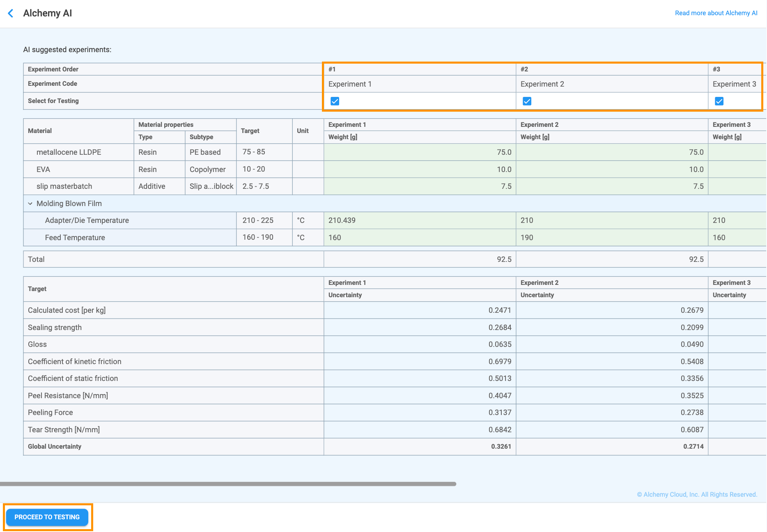Click the Experiment Order #2 header cell
767x532 pixels.
pyautogui.click(x=612, y=69)
